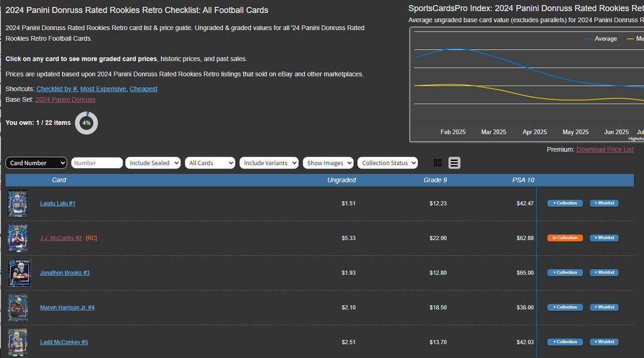
Task: Click the J.J. McCarthy card thumbnail
Action: pyautogui.click(x=18, y=238)
